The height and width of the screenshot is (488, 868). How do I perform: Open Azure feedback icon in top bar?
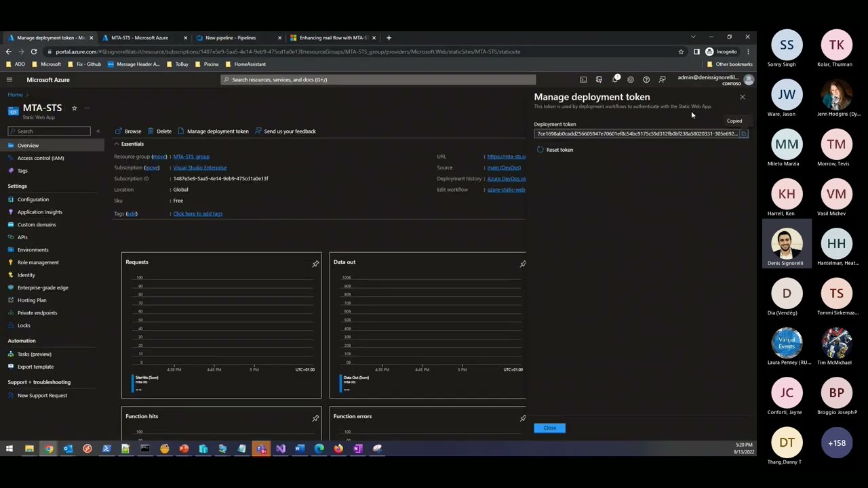[x=663, y=80]
